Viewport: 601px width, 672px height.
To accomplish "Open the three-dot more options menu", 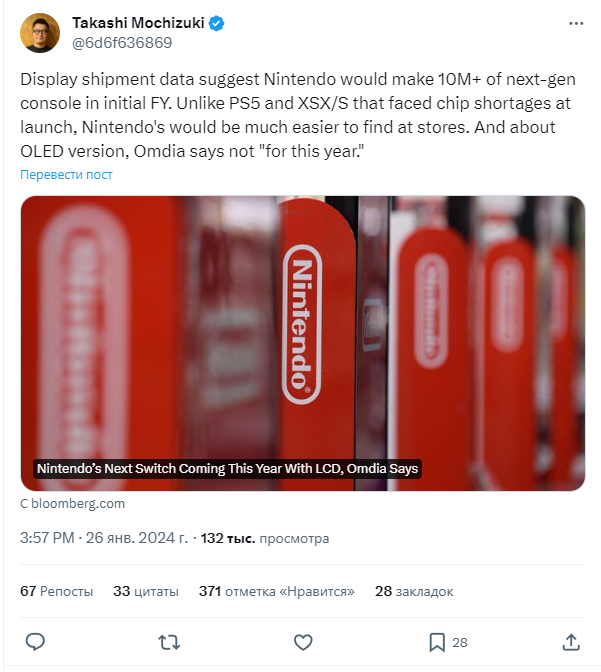I will (x=575, y=22).
